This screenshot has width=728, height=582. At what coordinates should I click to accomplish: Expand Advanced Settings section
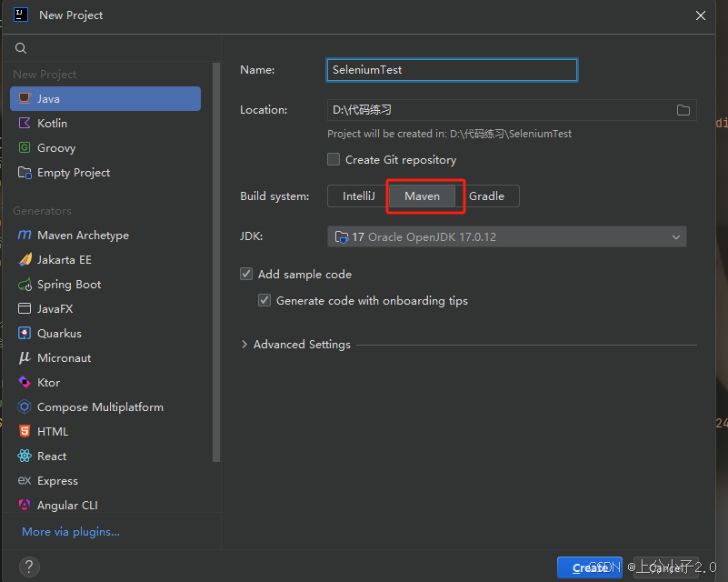coord(244,344)
